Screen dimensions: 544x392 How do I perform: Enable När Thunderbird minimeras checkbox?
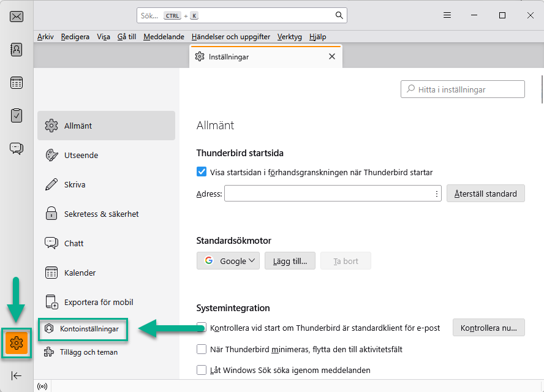click(202, 349)
